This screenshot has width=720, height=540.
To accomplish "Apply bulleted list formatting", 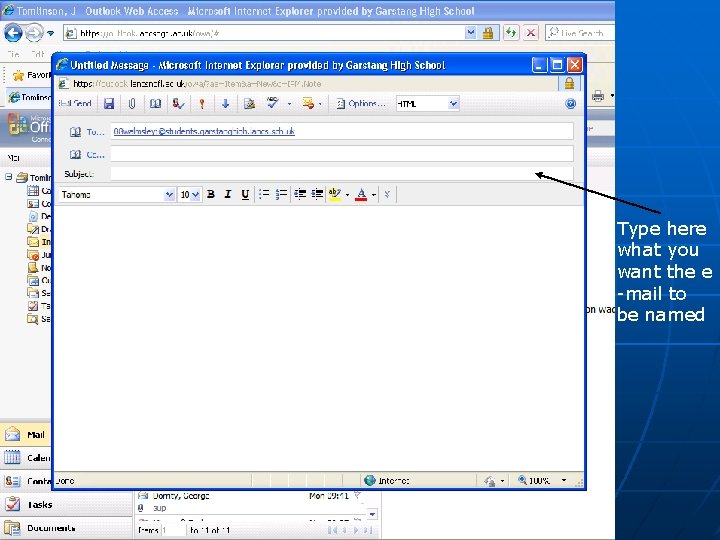I will pos(264,194).
